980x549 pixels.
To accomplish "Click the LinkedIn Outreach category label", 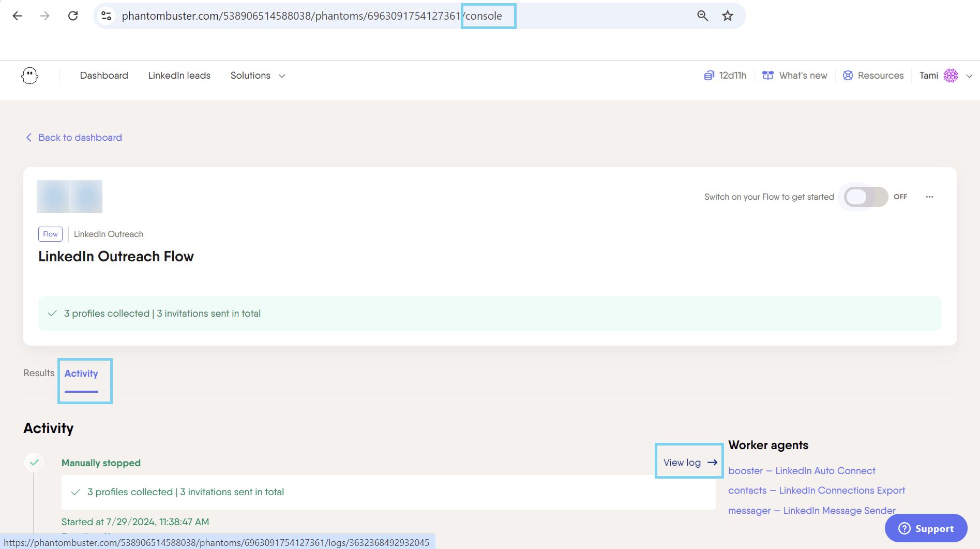I will point(109,234).
